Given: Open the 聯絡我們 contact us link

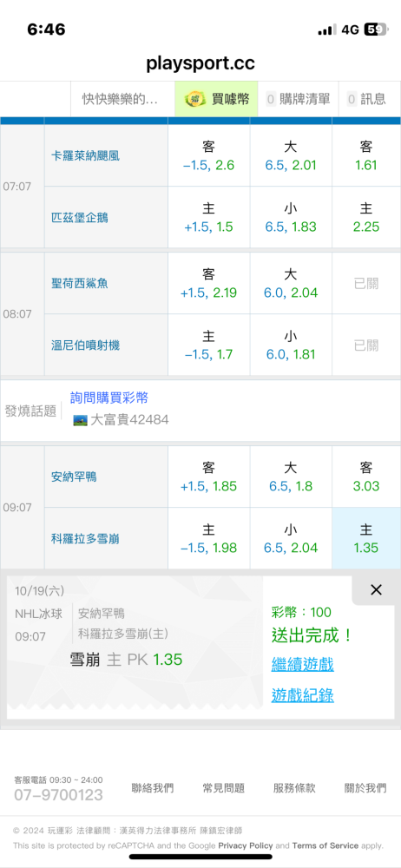Looking at the screenshot, I should pos(152,788).
